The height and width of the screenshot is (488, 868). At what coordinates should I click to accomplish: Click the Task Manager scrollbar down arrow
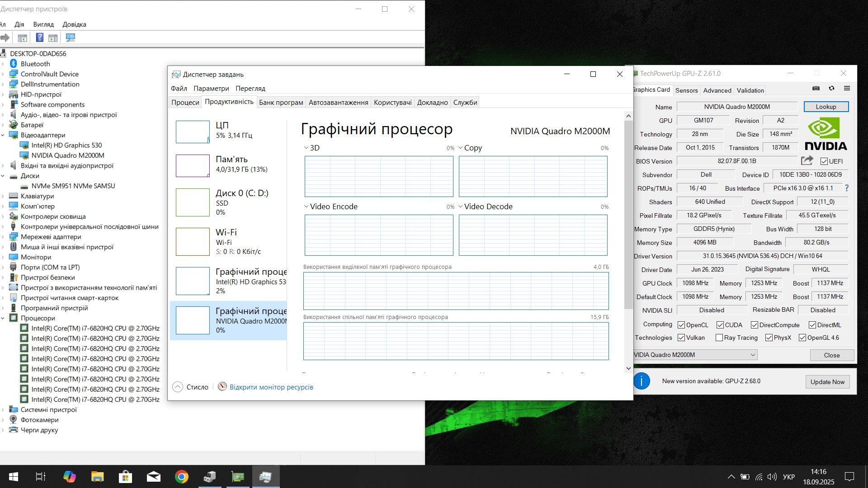[628, 368]
